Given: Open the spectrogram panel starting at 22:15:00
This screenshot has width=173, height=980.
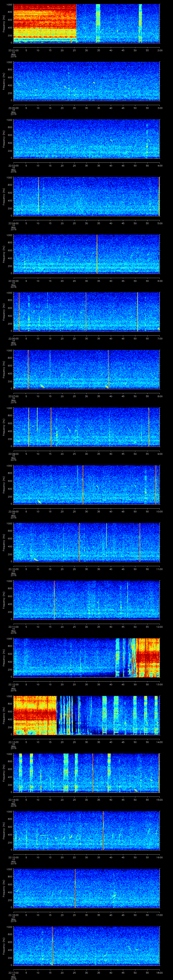Looking at the screenshot, I should coord(87,831).
